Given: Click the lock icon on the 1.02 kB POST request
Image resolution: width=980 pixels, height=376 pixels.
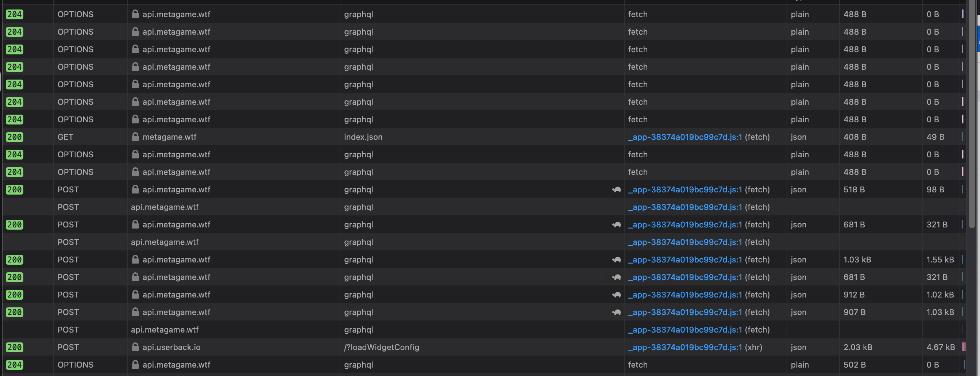Looking at the screenshot, I should tap(135, 295).
